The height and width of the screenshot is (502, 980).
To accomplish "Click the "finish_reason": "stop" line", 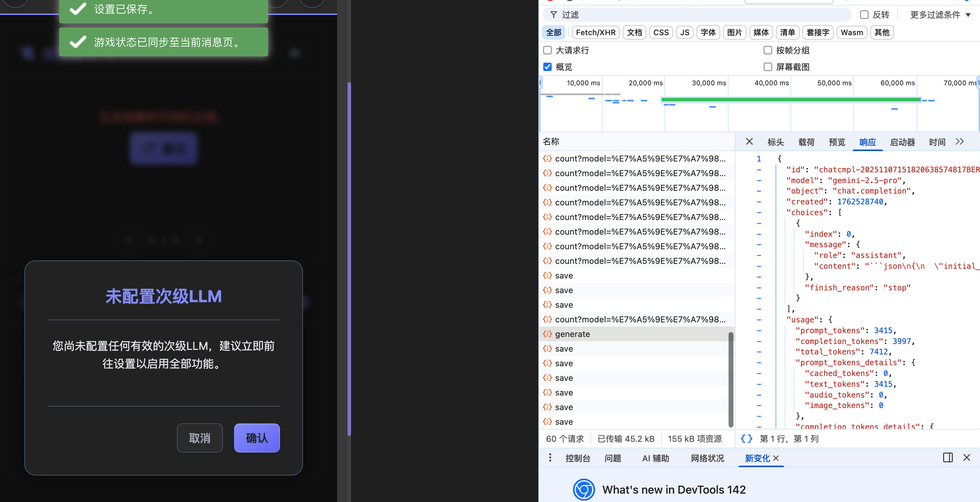I will (x=857, y=288).
